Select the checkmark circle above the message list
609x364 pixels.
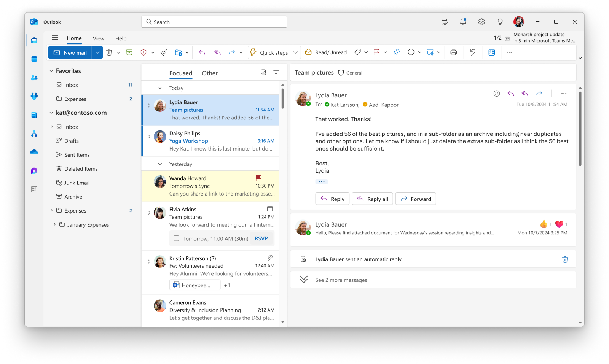coord(264,72)
